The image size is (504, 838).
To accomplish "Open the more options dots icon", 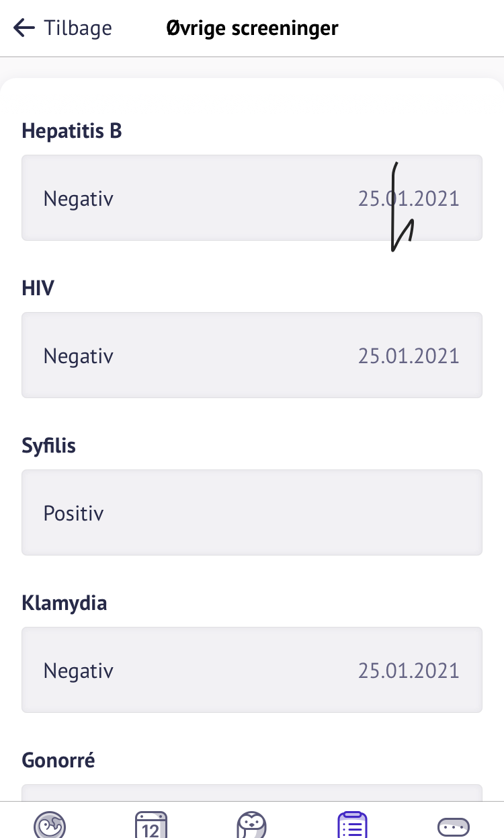I will pyautogui.click(x=454, y=827).
